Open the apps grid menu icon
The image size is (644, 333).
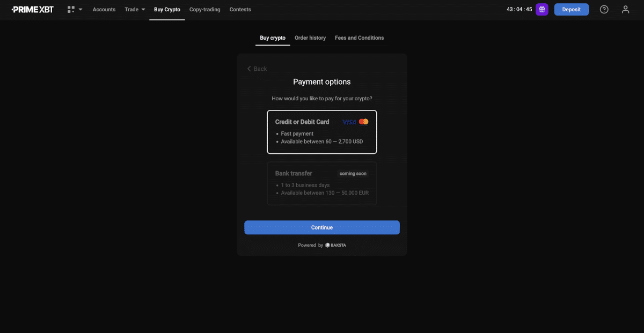point(71,10)
